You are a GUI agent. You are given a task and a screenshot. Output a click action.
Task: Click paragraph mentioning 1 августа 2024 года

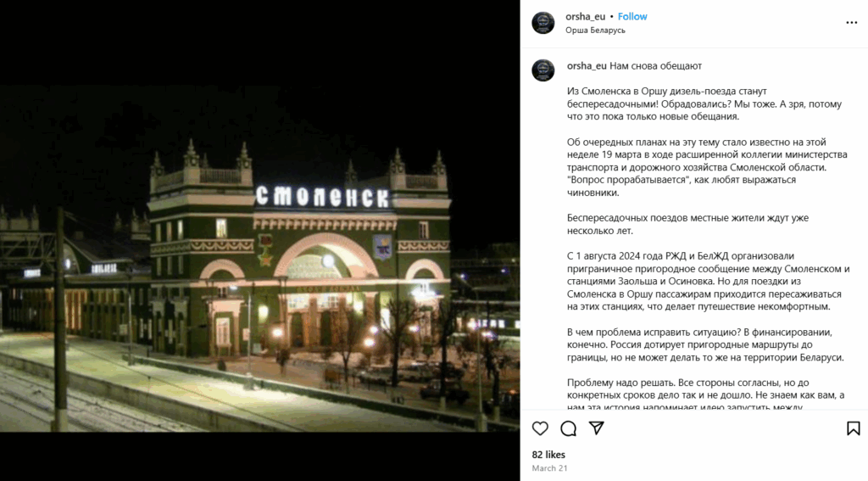click(708, 282)
